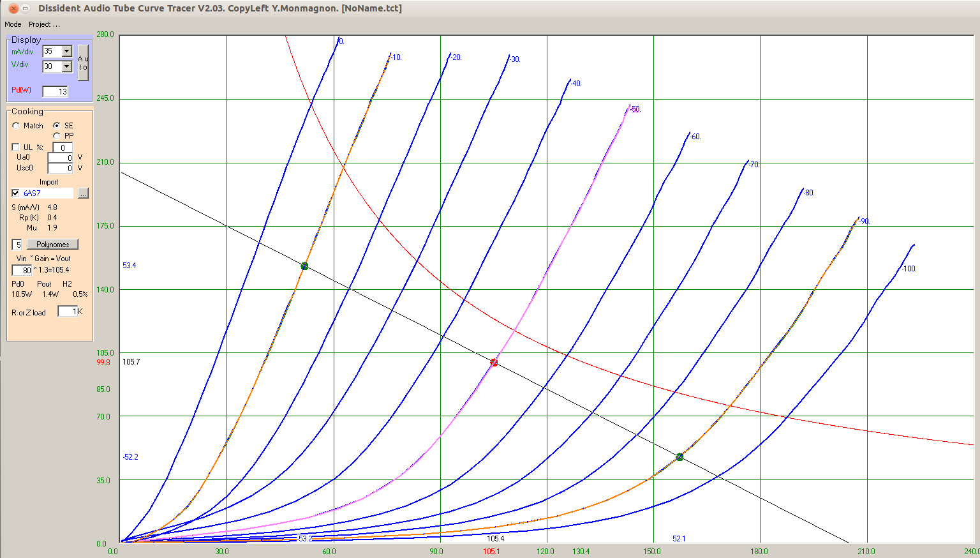Click the polynome order field
This screenshot has height=558, width=980.
pyautogui.click(x=17, y=245)
